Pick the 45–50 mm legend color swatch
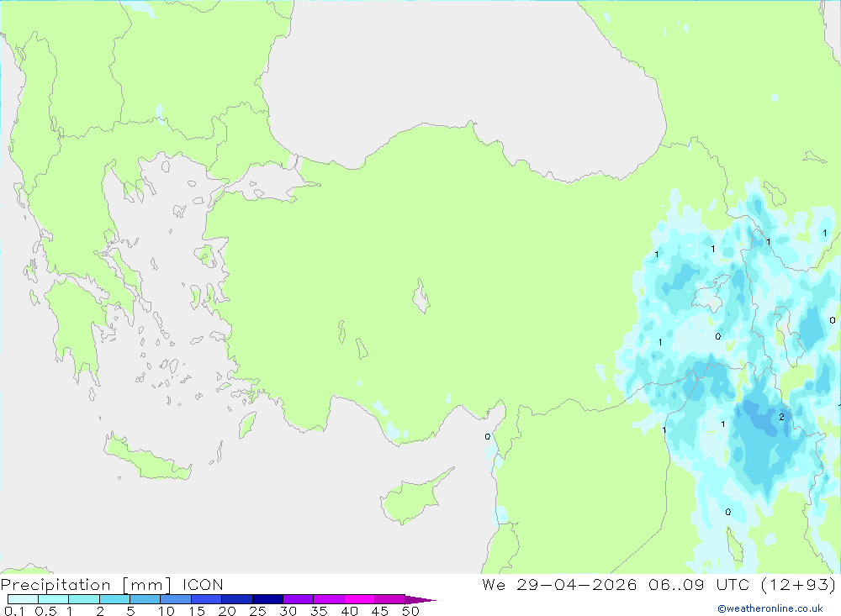The width and height of the screenshot is (841, 616). coord(390,599)
